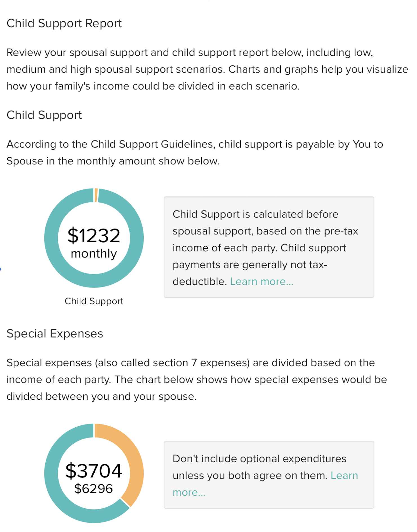The height and width of the screenshot is (532, 417).
Task: Click the $3704 figure in the donut
Action: coord(94,471)
